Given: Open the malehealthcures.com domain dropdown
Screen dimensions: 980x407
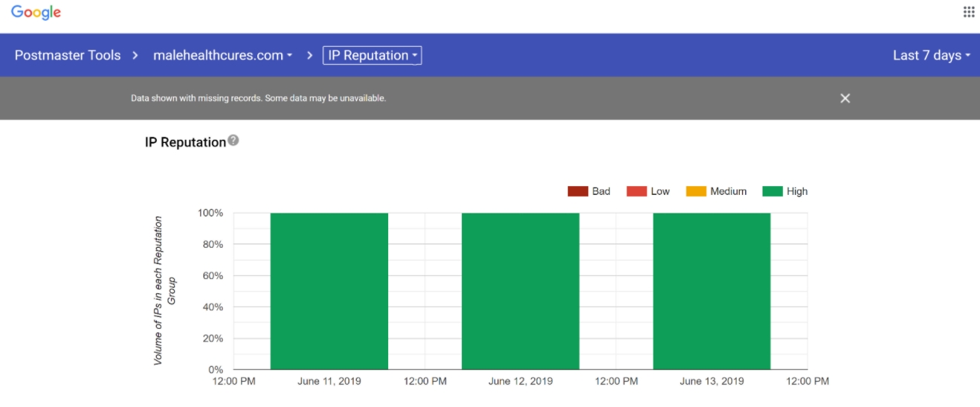Looking at the screenshot, I should (222, 55).
